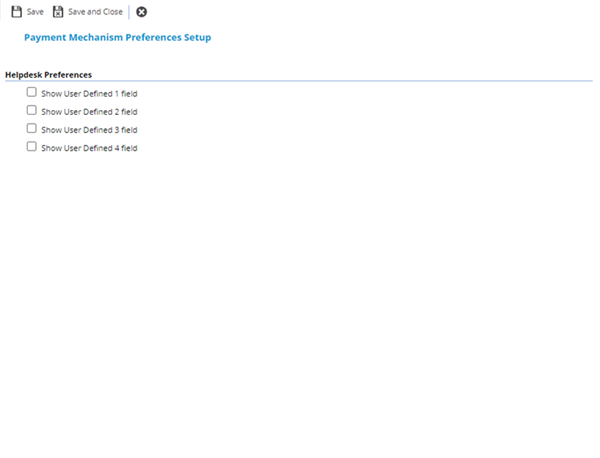Click the Helpdesk Preferences section header
Image resolution: width=600 pixels, height=458 pixels.
48,74
